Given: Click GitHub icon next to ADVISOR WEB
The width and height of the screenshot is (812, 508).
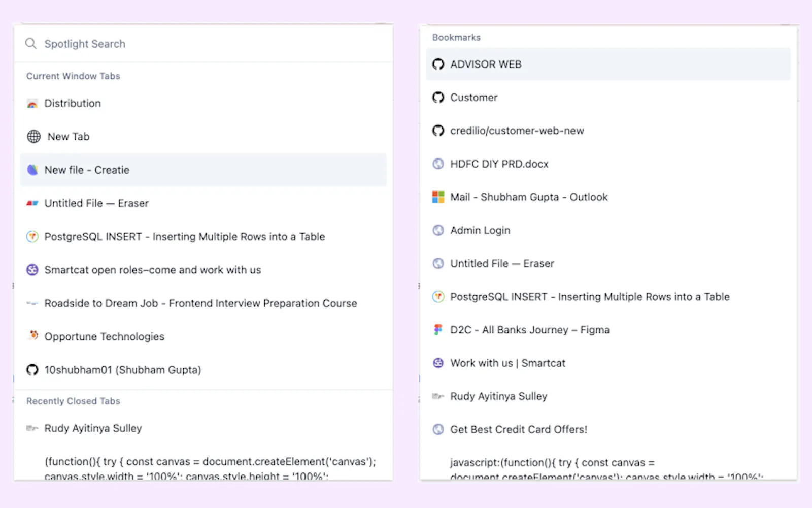Looking at the screenshot, I should [438, 64].
